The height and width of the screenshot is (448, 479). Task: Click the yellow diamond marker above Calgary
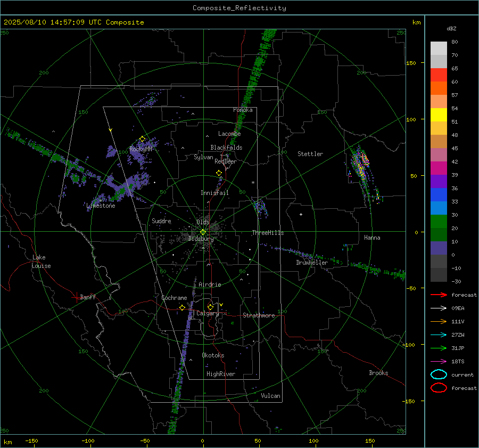click(x=210, y=307)
